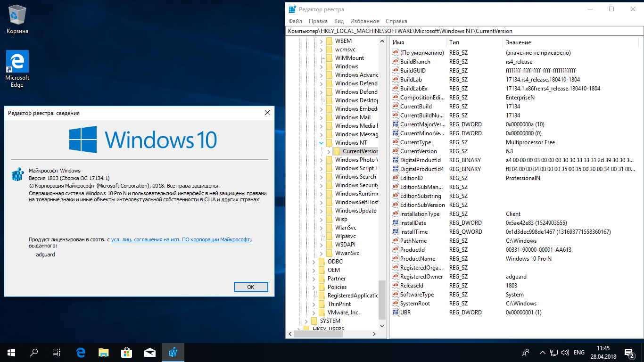
Task: Open the Microsoft license agreement link
Action: click(x=181, y=239)
